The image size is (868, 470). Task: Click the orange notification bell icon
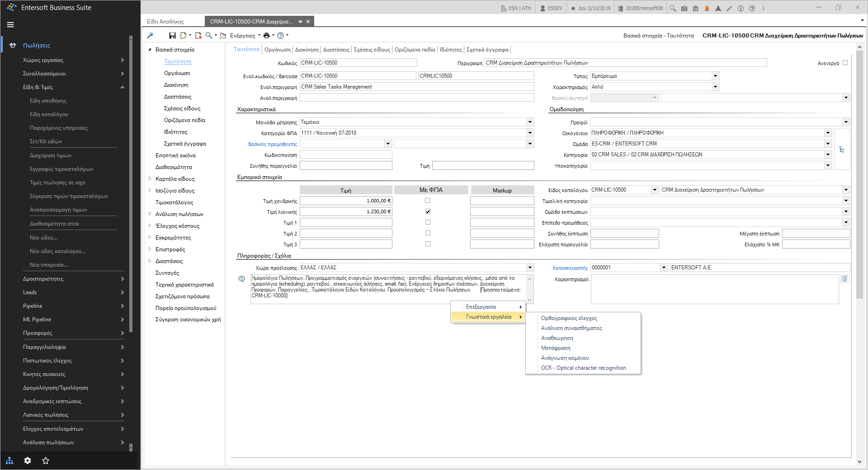[707, 8]
